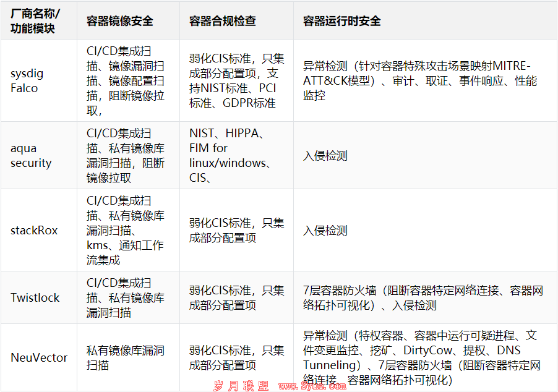Click Twistlock's "CI/CD集成扫描、私有镜像库漏洞扫描" cell
The image size is (558, 392).
pos(129,297)
